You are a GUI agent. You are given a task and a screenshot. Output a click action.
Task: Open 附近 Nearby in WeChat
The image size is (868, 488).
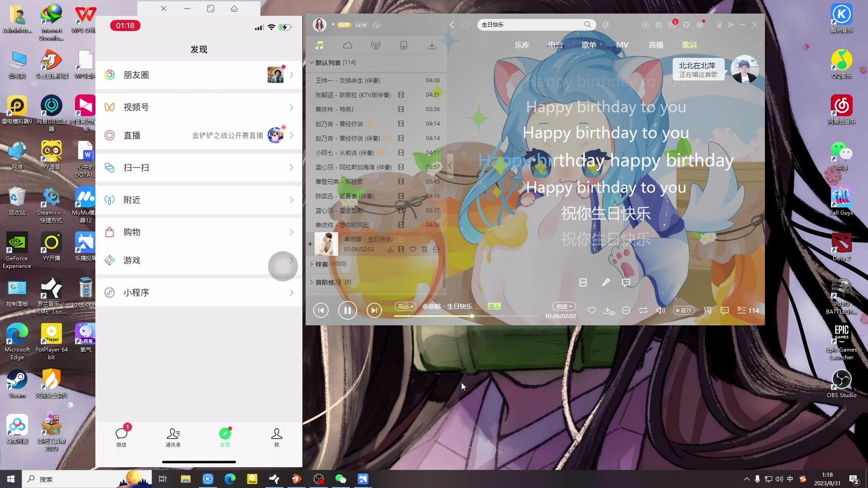tap(199, 200)
